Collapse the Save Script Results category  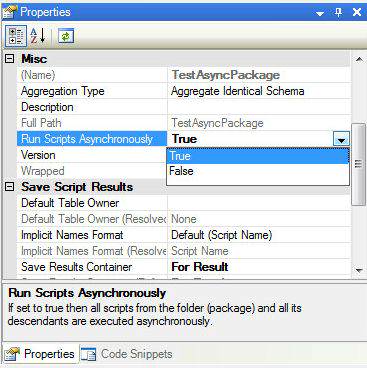pyautogui.click(x=10, y=187)
